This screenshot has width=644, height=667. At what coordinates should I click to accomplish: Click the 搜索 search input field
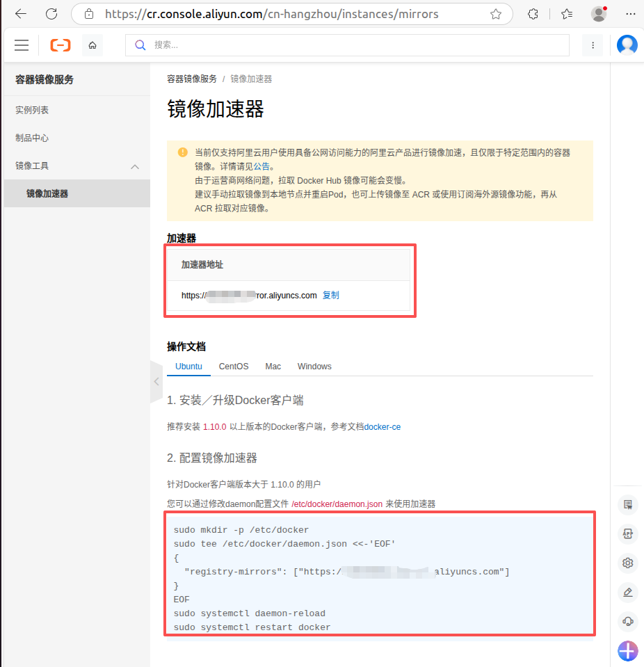347,45
